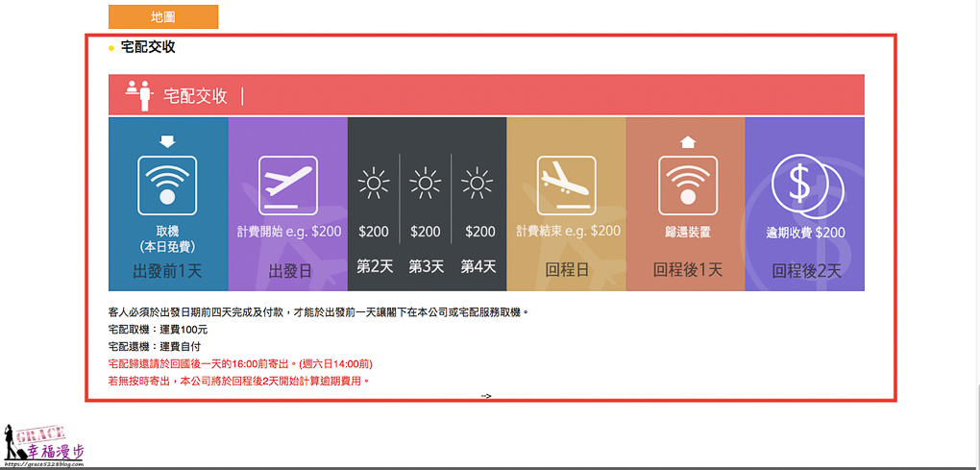This screenshot has height=470, width=980.
Task: Click the $200 price above 第4天
Action: point(480,232)
